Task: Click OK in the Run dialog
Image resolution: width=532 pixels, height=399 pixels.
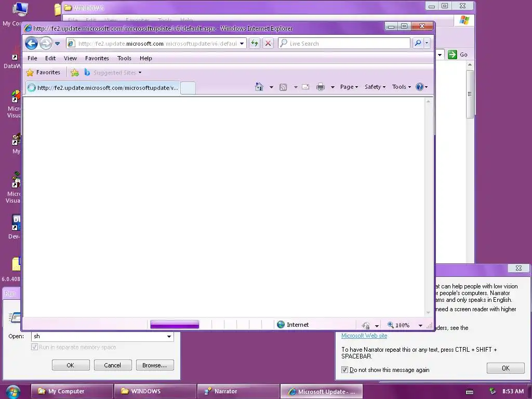Action: (x=71, y=365)
